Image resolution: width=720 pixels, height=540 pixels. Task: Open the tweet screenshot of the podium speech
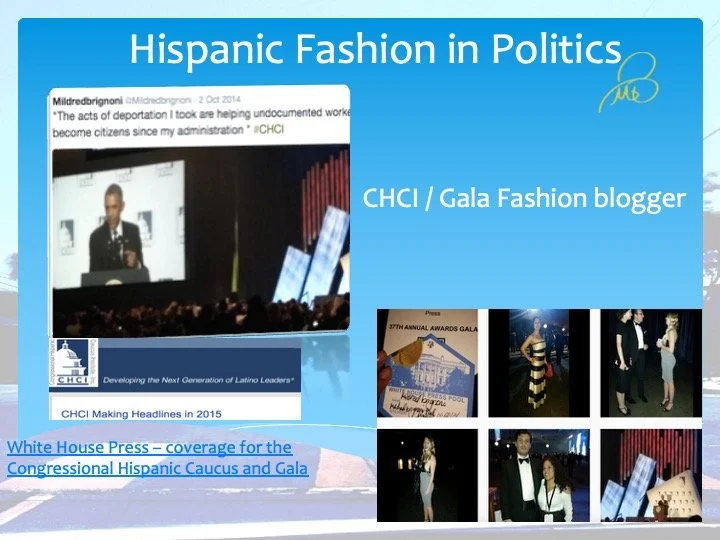point(199,211)
